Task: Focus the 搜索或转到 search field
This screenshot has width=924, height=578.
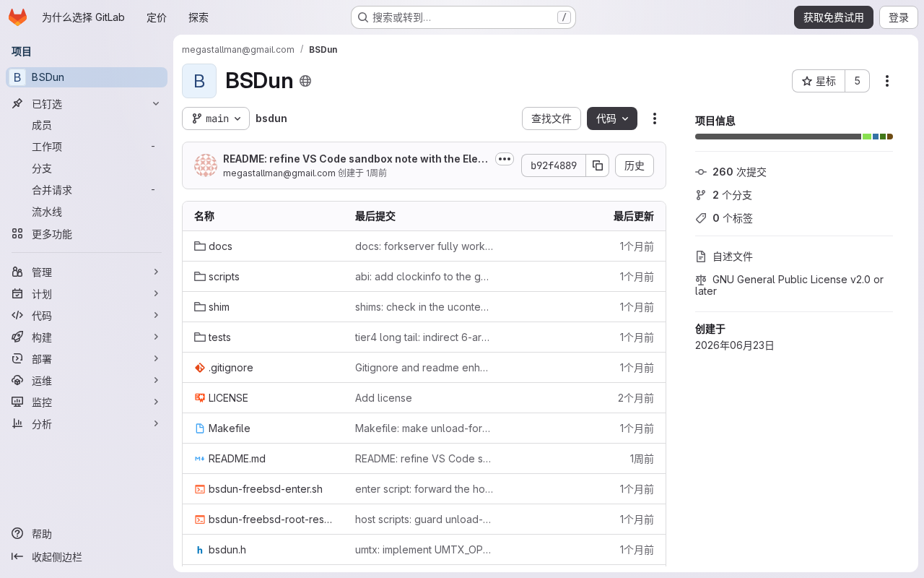Action: click(463, 17)
